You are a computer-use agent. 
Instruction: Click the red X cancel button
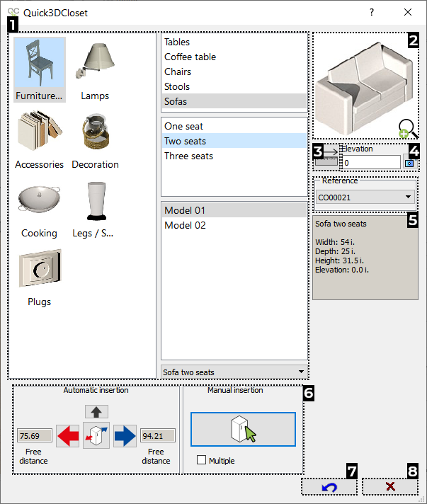390,487
